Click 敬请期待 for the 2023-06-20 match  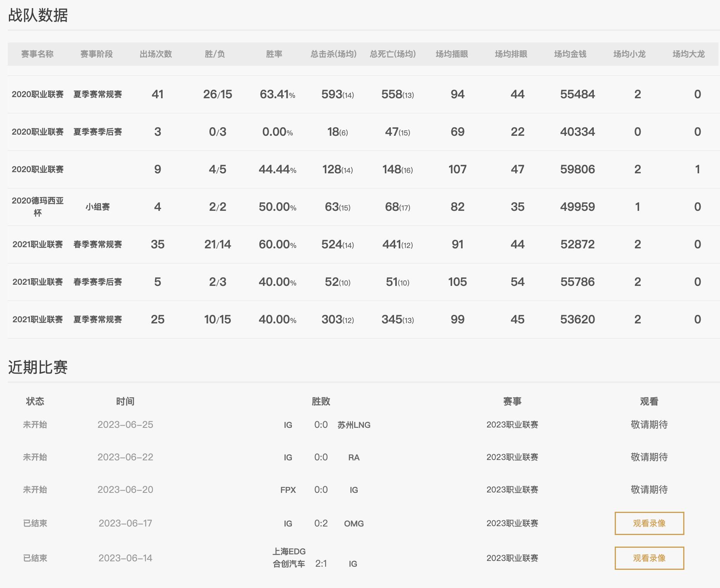(x=649, y=490)
